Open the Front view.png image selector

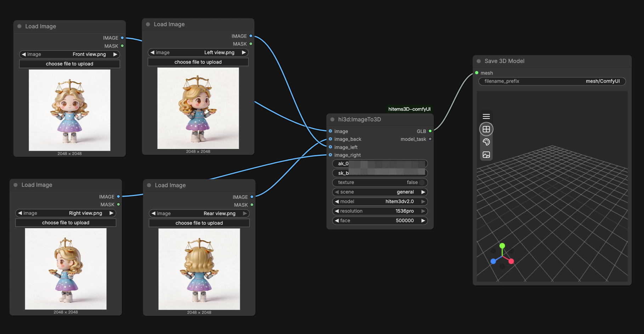[x=69, y=54]
